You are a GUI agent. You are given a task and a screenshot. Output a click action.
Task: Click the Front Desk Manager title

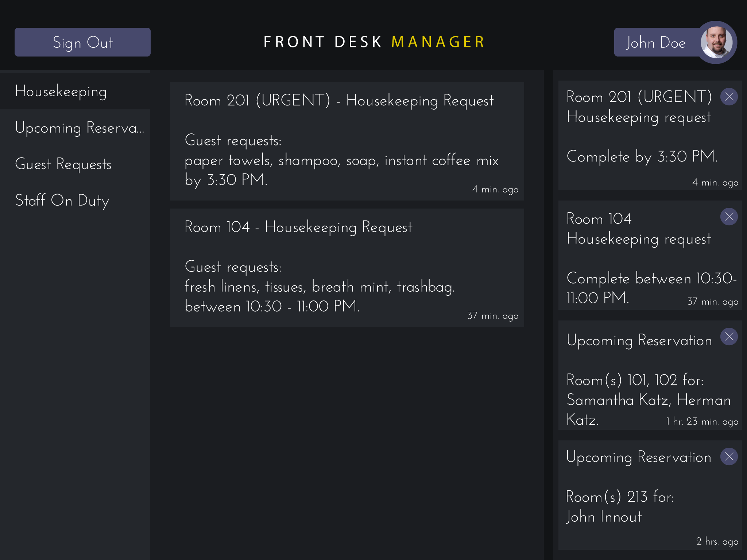click(374, 42)
